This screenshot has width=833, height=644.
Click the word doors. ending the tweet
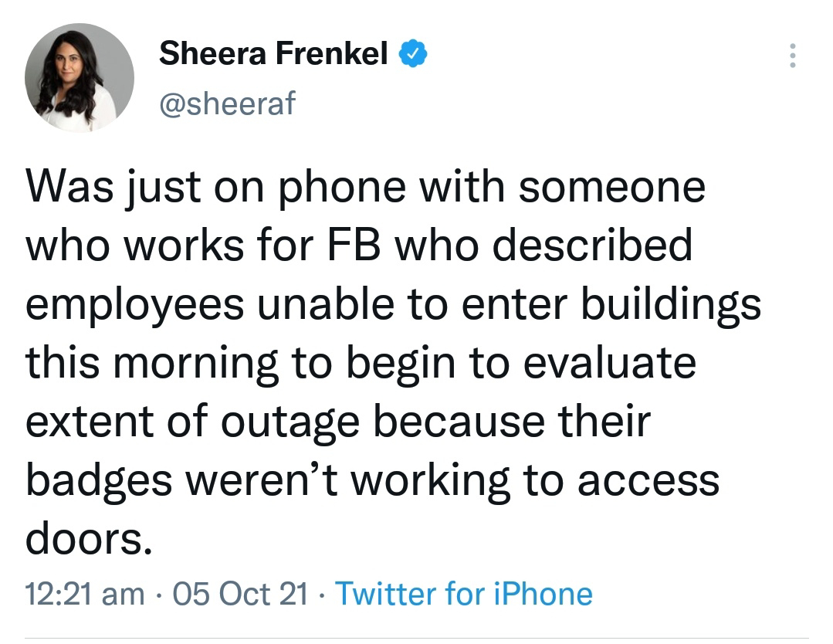pyautogui.click(x=89, y=538)
